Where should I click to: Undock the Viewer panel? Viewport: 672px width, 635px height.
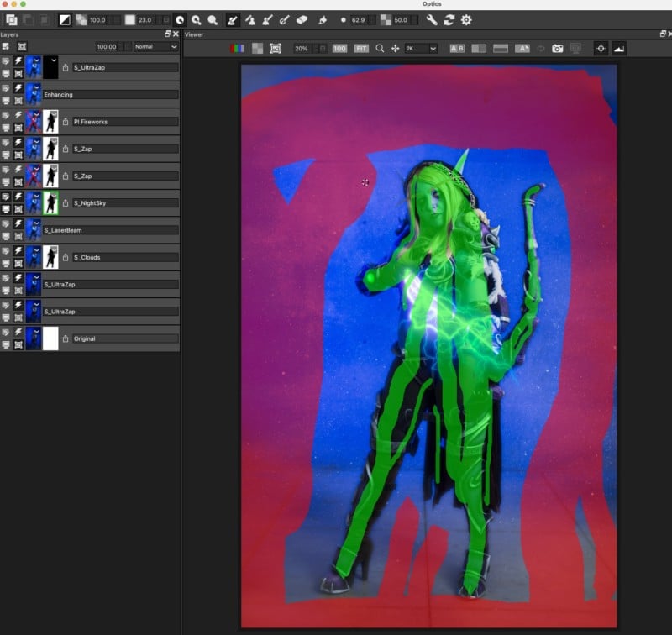(x=663, y=34)
